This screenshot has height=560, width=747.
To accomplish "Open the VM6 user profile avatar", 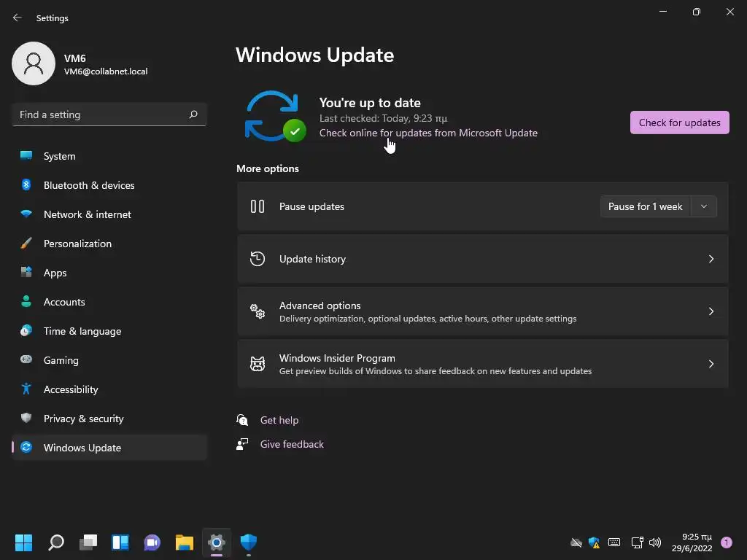I will tap(34, 63).
